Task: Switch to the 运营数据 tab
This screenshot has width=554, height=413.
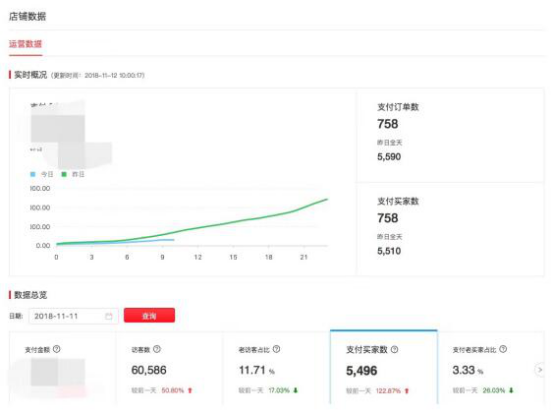Action: coord(25,44)
